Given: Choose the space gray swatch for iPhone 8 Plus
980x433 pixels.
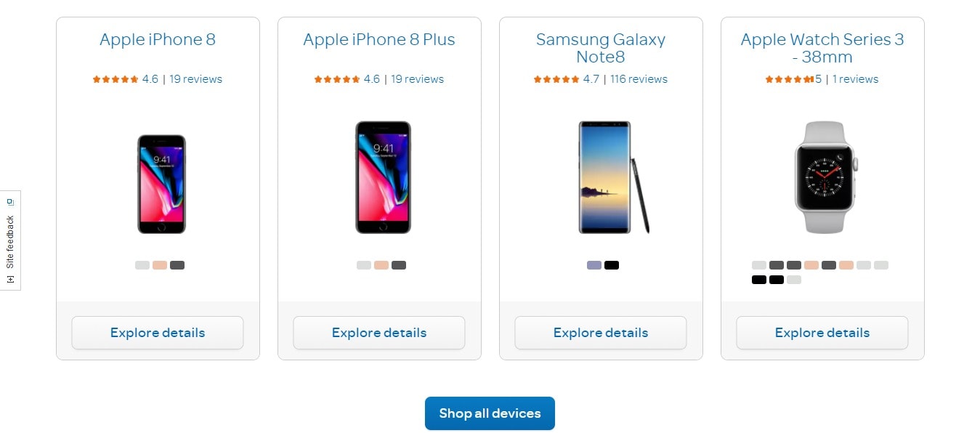Looking at the screenshot, I should [399, 265].
